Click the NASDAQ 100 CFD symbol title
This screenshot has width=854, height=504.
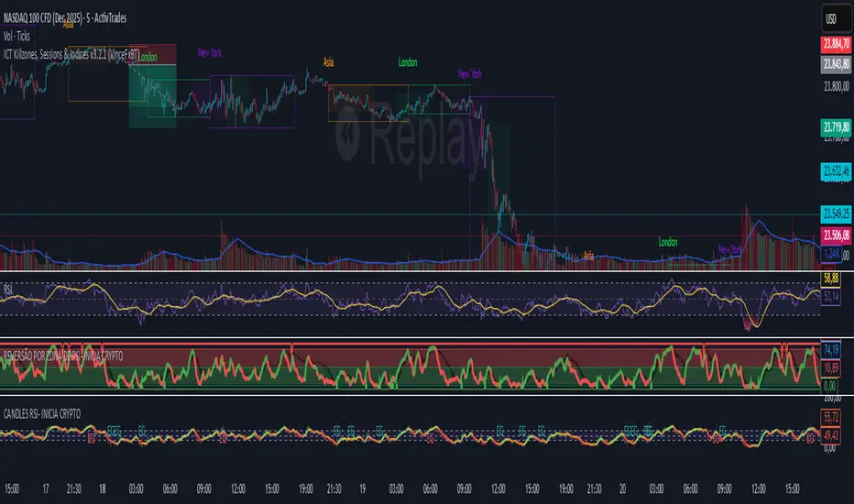[x=65, y=18]
